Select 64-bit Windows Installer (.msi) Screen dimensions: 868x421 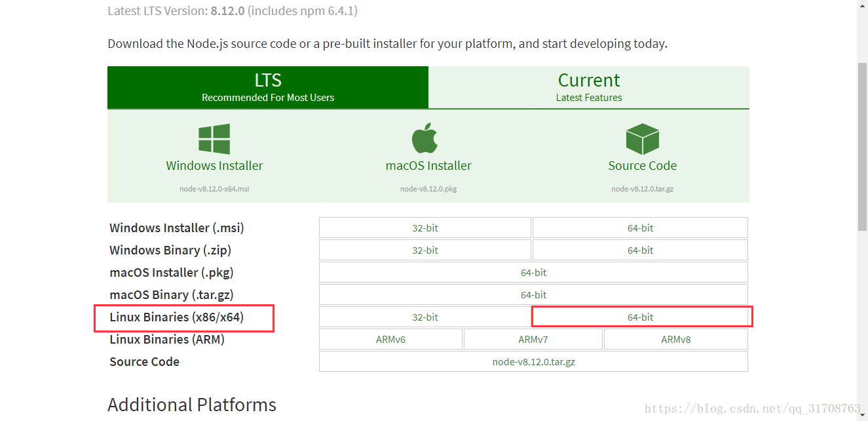point(640,228)
